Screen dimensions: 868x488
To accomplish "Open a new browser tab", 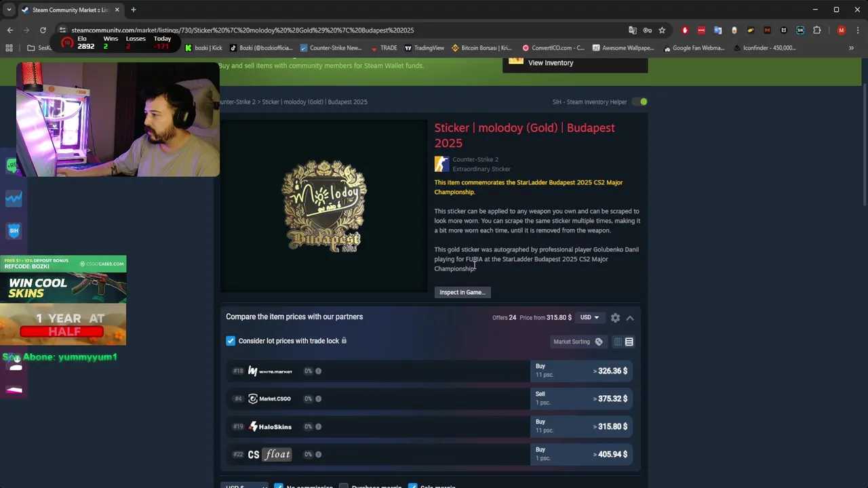I will coord(134,9).
